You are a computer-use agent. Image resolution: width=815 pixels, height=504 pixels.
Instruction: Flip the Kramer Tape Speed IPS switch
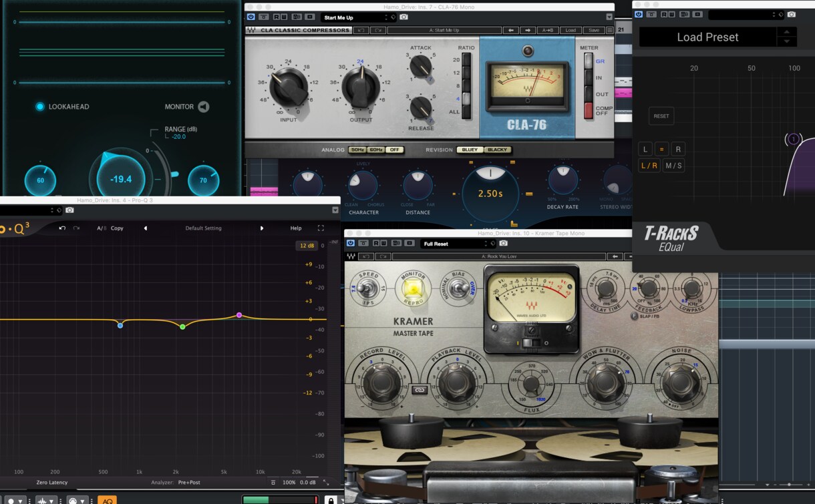[x=366, y=289]
